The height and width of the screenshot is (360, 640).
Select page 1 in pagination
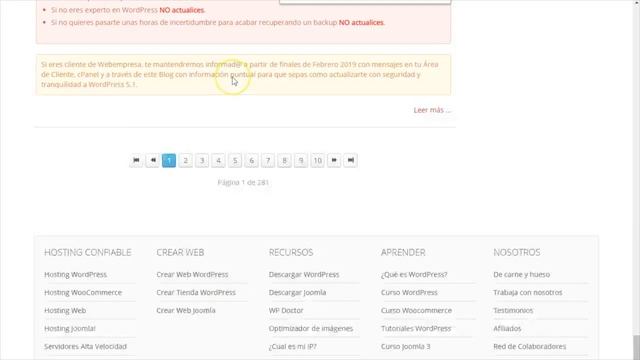point(169,160)
